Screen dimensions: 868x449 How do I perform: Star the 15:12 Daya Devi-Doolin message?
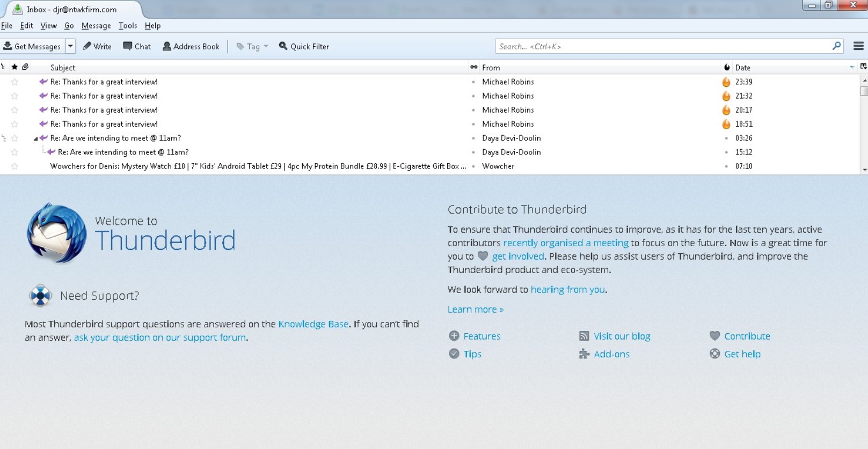(x=14, y=152)
